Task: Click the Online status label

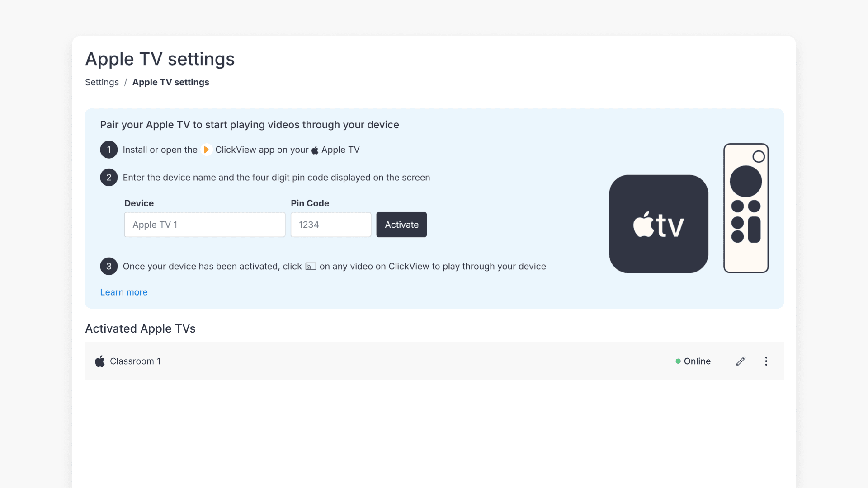Action: click(x=698, y=361)
